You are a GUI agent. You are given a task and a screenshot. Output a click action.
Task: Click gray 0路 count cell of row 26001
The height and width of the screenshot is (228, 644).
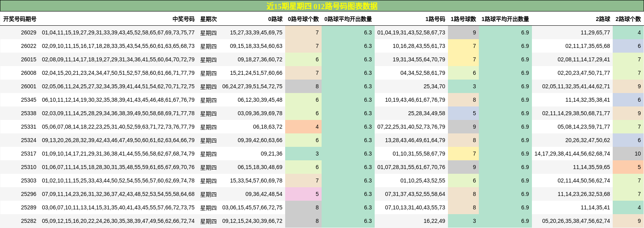tap(303, 86)
